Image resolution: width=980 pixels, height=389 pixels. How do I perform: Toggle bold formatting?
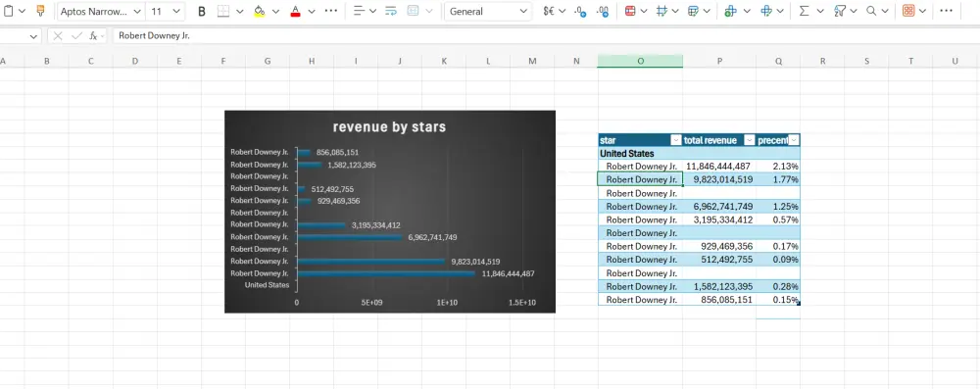pyautogui.click(x=201, y=11)
